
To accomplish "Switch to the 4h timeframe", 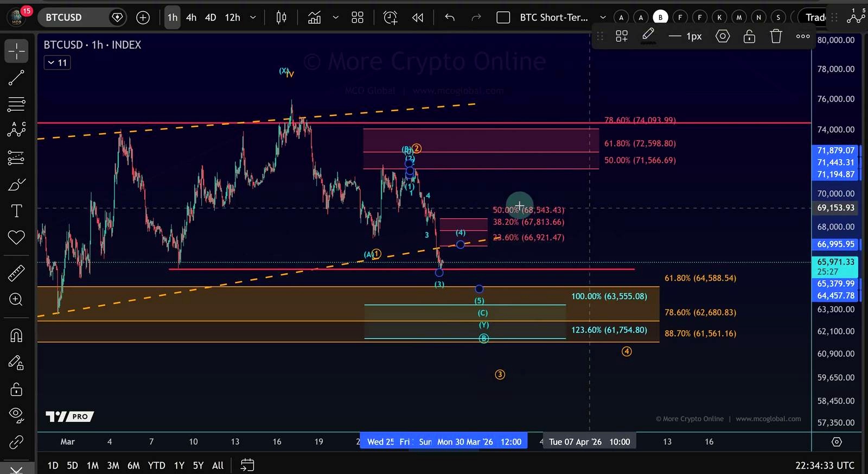I will point(191,17).
